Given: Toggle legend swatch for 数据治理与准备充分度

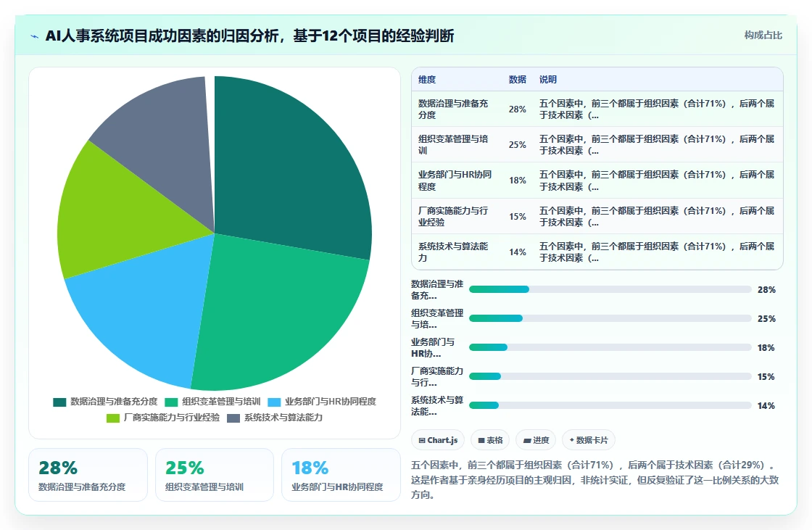Looking at the screenshot, I should pos(59,402).
